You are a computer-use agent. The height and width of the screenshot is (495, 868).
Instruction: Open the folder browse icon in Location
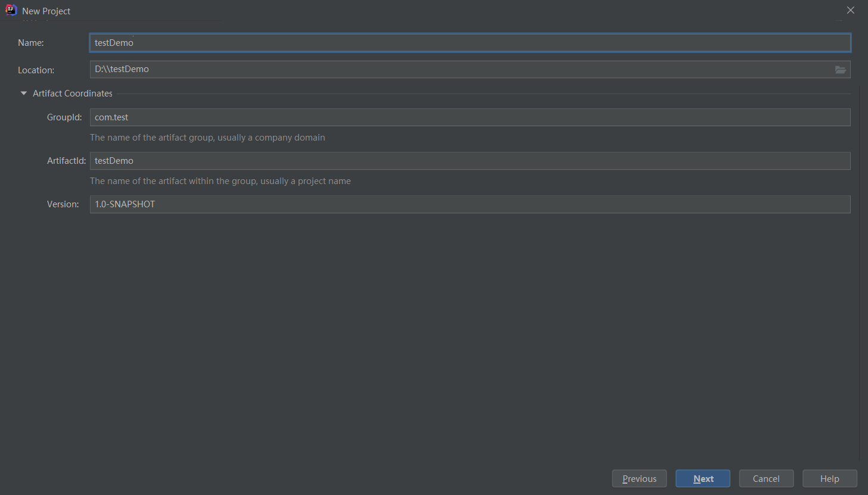pyautogui.click(x=840, y=70)
